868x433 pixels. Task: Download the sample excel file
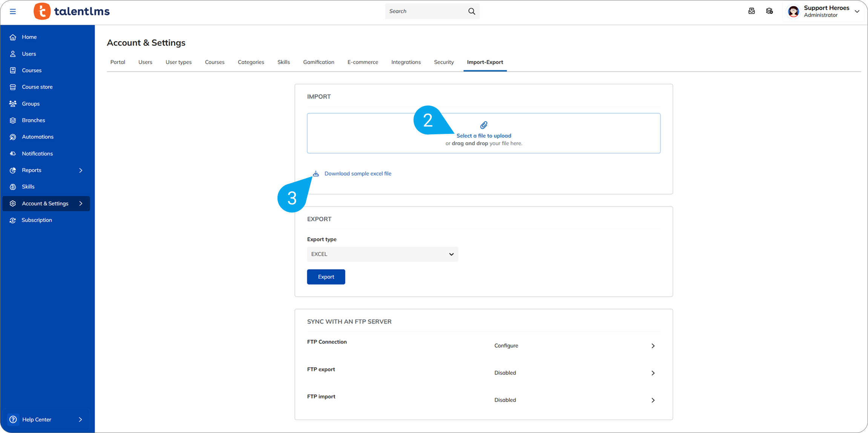pos(357,174)
